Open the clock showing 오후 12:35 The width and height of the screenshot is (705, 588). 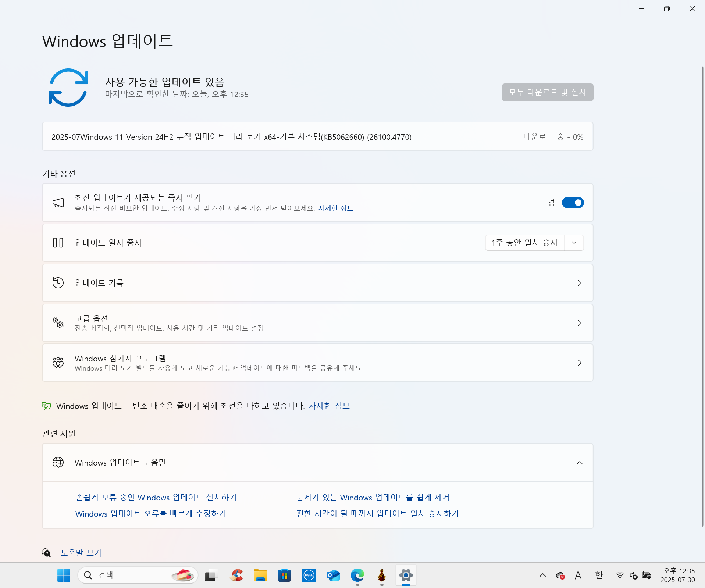pyautogui.click(x=678, y=575)
